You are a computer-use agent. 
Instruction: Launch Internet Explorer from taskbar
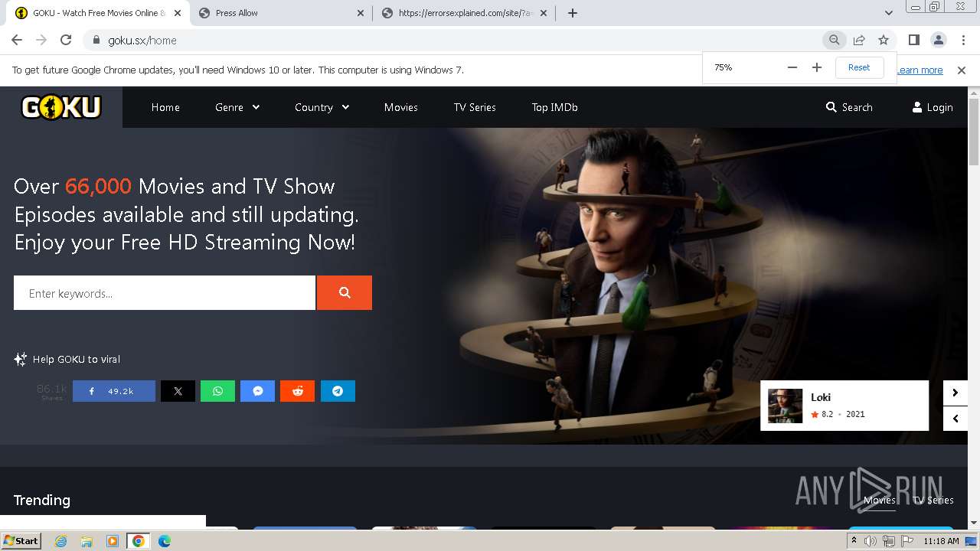[x=60, y=541]
